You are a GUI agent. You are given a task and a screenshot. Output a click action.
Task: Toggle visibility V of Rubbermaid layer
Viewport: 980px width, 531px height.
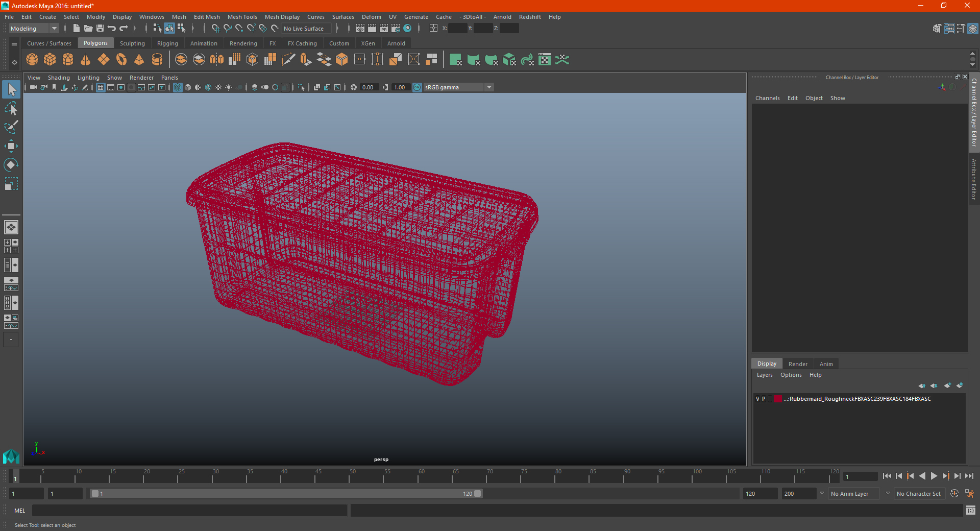coord(757,399)
